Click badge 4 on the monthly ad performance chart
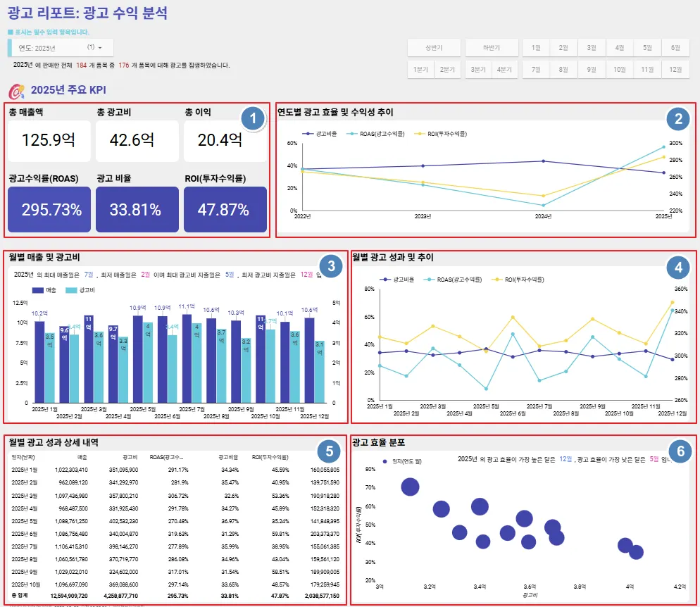This screenshot has height=607, width=700. 678,267
